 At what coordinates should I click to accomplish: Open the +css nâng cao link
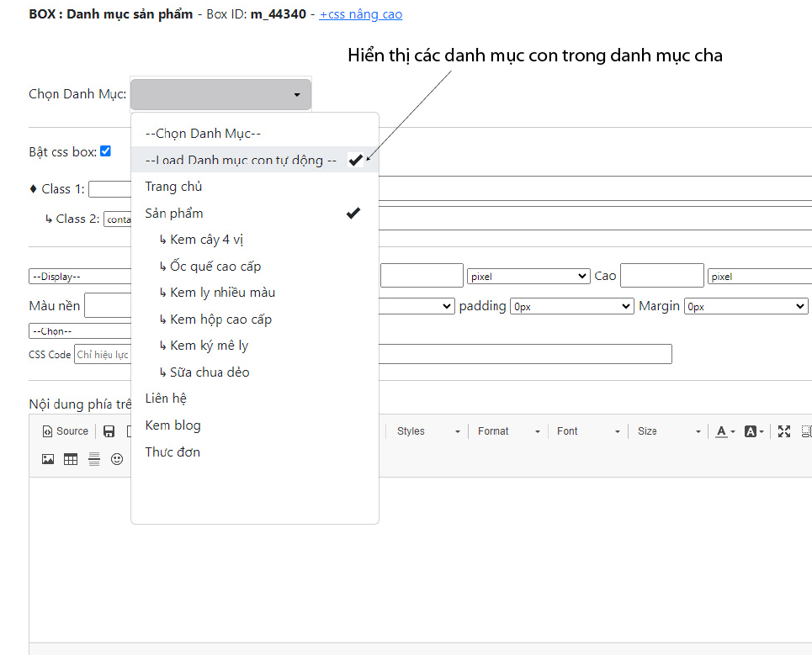click(361, 14)
